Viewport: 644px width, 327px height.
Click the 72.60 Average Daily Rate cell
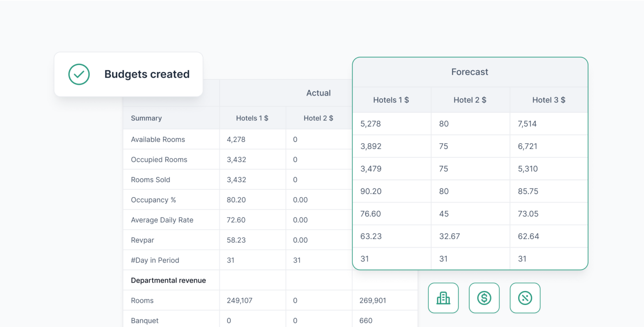[x=253, y=220]
